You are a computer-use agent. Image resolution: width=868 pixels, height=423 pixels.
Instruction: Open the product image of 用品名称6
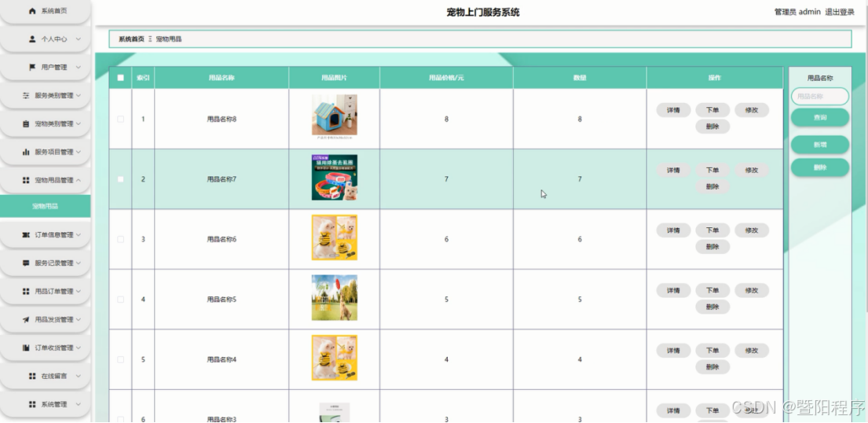click(x=335, y=237)
